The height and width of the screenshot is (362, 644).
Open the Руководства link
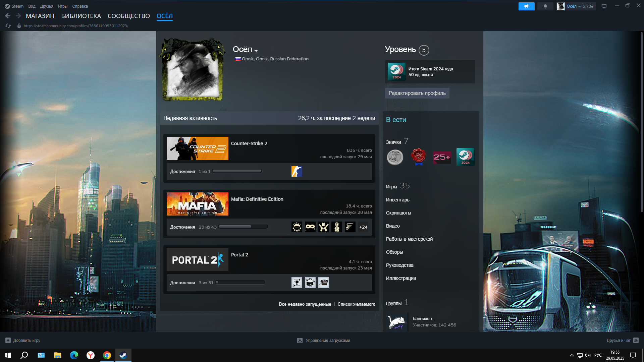tap(399, 265)
